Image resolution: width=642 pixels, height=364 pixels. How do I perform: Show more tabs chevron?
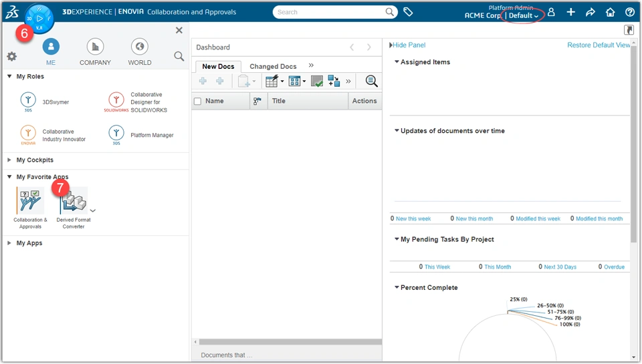(311, 65)
